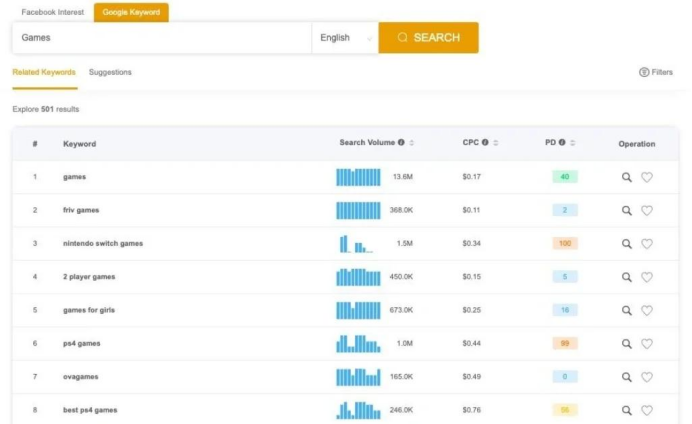Favorite 'ps4 games' keyword with heart icon
Viewport: 692px width, 424px height.
(647, 344)
